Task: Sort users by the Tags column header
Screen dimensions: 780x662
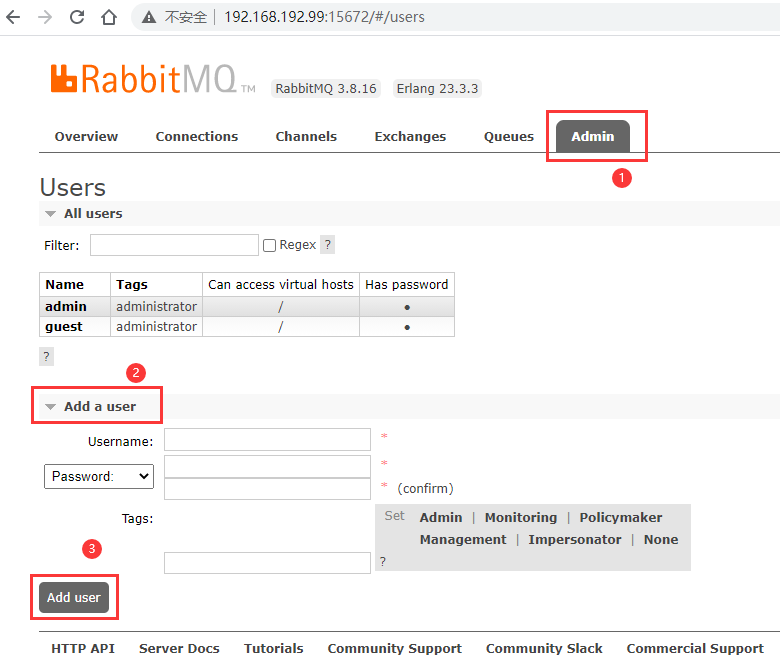Action: [x=132, y=284]
